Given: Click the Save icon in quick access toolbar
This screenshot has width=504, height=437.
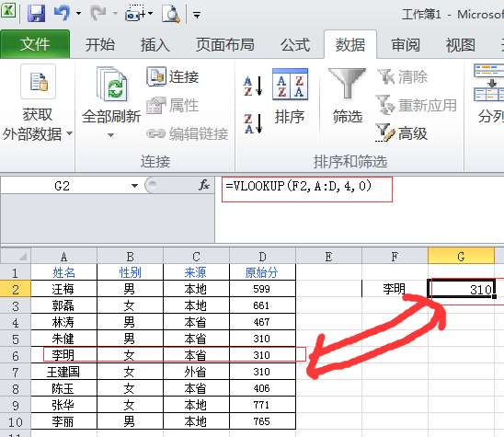Looking at the screenshot, I should click(x=36, y=14).
